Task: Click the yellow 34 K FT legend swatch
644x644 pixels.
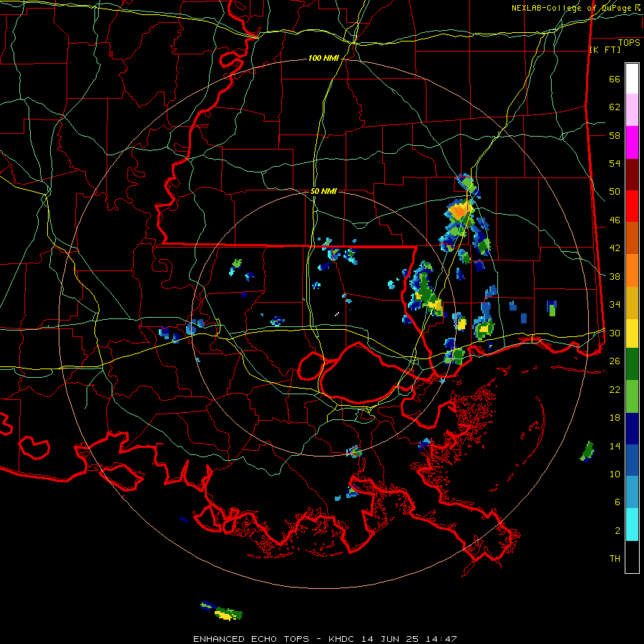Action: click(632, 333)
